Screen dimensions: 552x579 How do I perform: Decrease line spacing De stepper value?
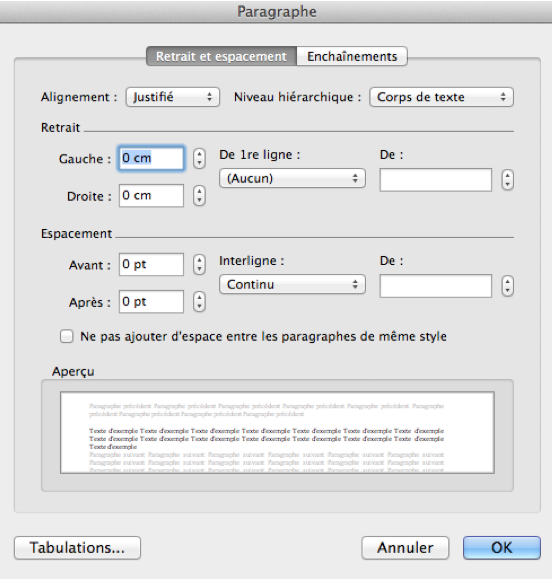[508, 291]
